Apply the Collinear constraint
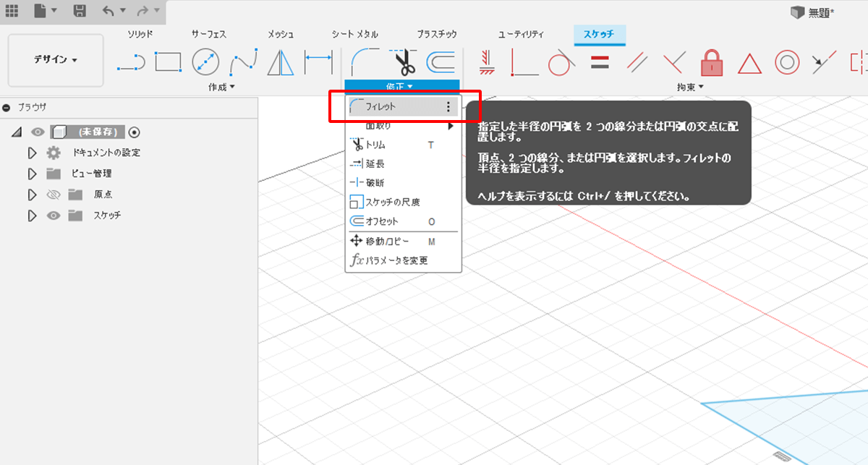This screenshot has width=868, height=465. (825, 62)
